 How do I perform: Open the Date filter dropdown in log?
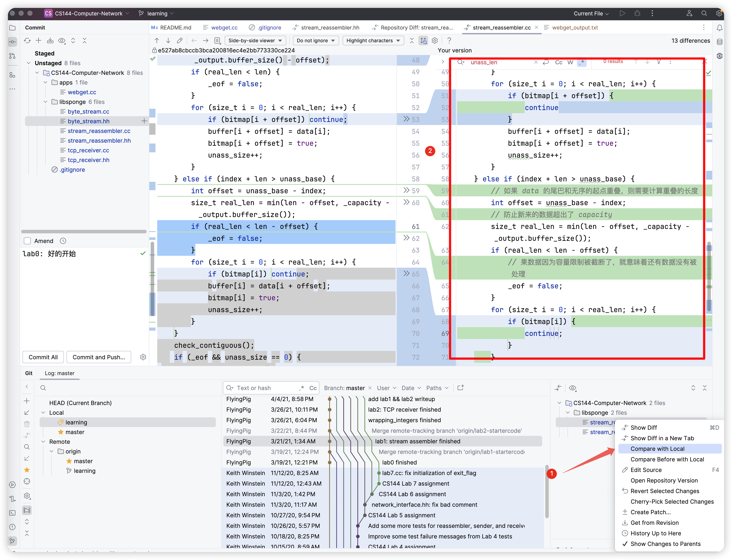click(411, 388)
